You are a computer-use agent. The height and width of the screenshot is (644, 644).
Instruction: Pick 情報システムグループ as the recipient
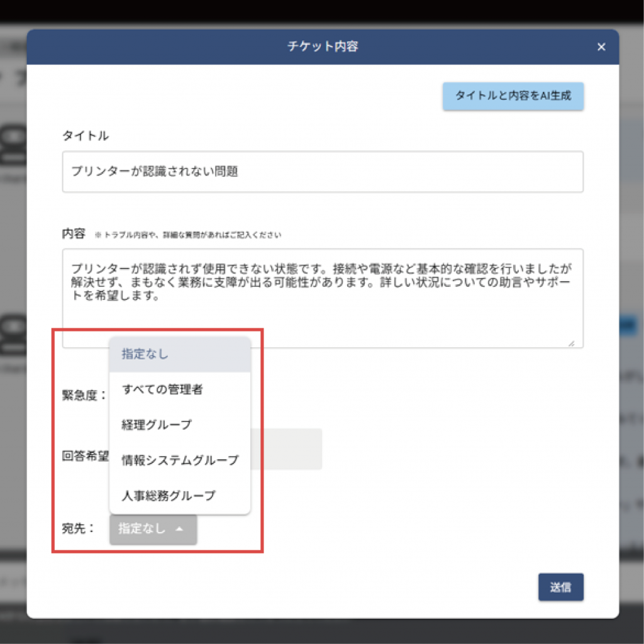point(180,460)
